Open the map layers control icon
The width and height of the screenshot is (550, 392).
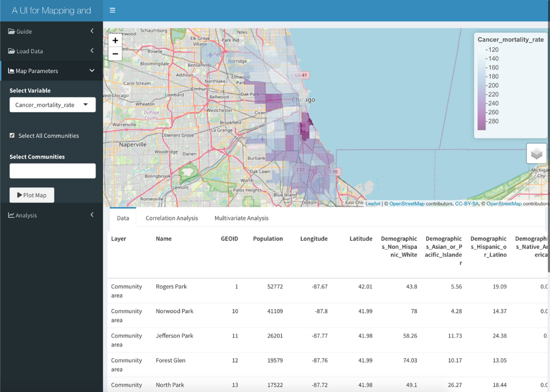click(536, 153)
